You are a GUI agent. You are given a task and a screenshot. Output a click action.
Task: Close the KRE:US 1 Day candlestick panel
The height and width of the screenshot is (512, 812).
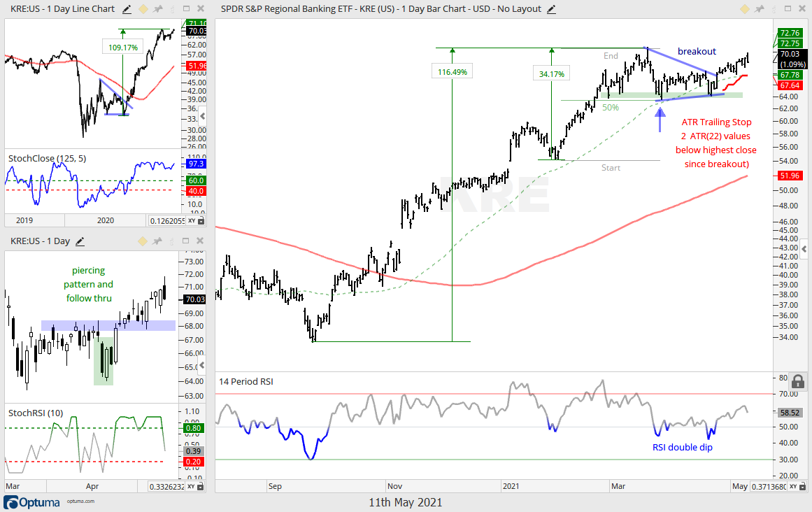click(200, 241)
